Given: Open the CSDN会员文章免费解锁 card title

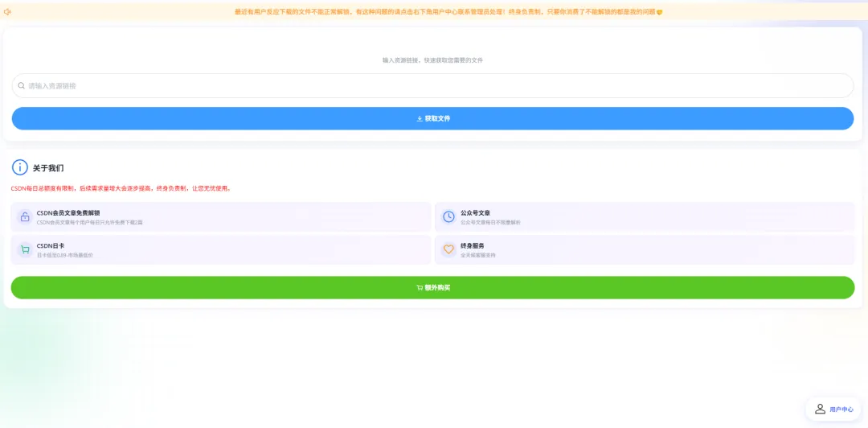Looking at the screenshot, I should click(x=68, y=213).
